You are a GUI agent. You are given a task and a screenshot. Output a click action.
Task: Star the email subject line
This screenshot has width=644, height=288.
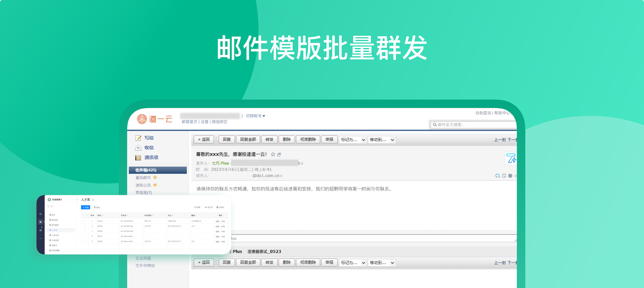(x=273, y=154)
